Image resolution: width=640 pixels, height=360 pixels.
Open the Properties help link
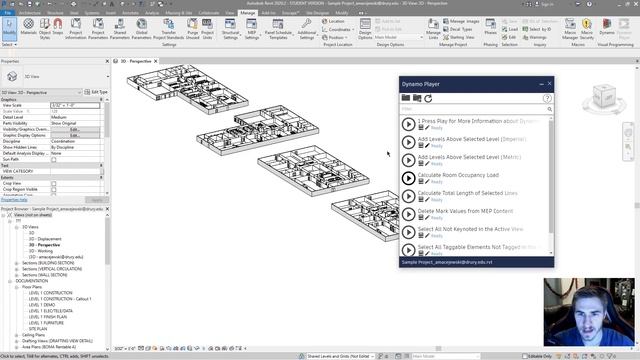(x=14, y=200)
